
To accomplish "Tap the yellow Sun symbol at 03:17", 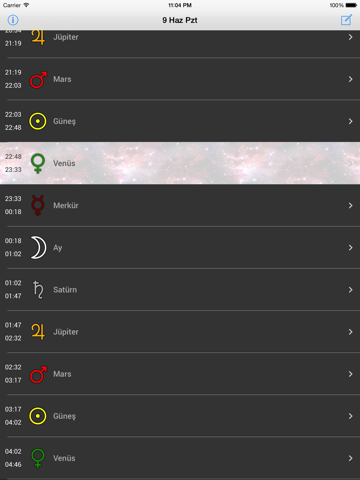I will pos(38,416).
